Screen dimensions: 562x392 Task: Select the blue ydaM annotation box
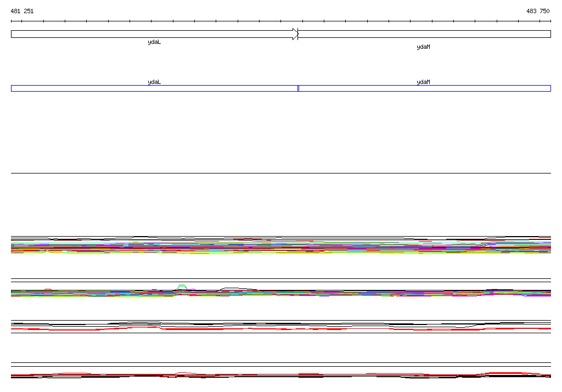click(x=424, y=88)
